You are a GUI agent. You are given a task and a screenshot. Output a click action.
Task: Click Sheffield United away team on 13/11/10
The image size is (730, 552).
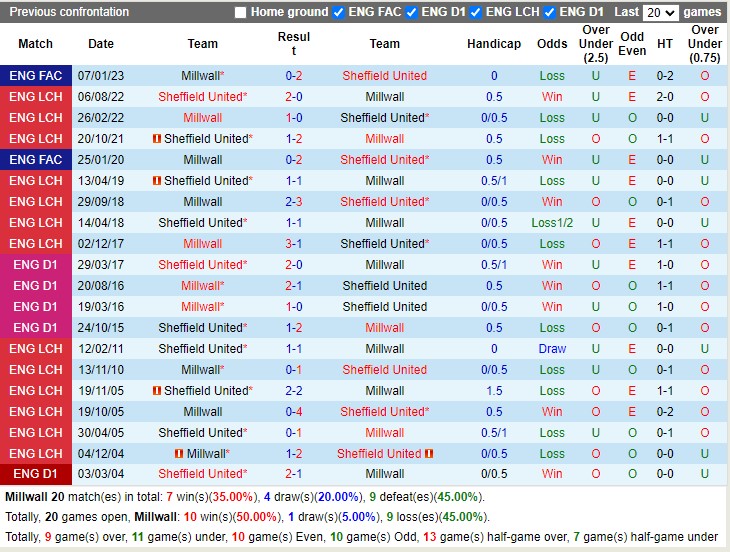coord(385,370)
